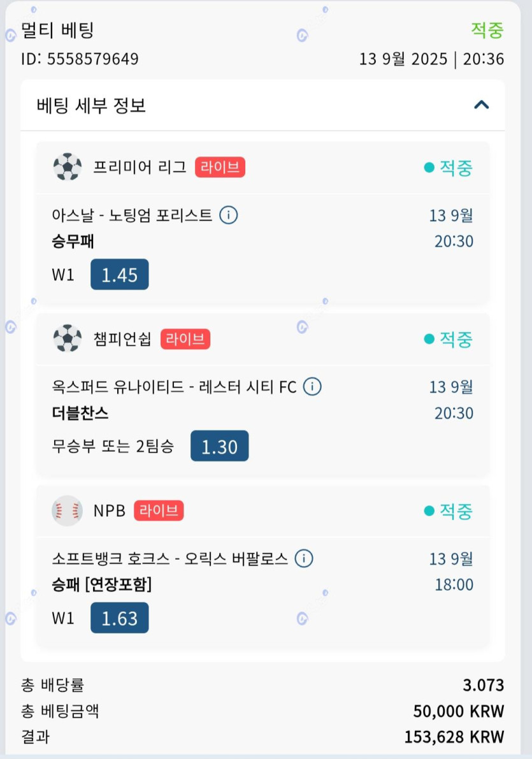
Task: Click the soccer ball icon beside 프리미어 리그
Action: [x=68, y=168]
